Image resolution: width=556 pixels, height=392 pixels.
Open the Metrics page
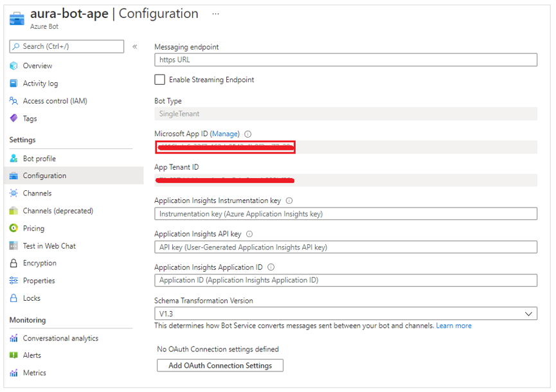[35, 373]
